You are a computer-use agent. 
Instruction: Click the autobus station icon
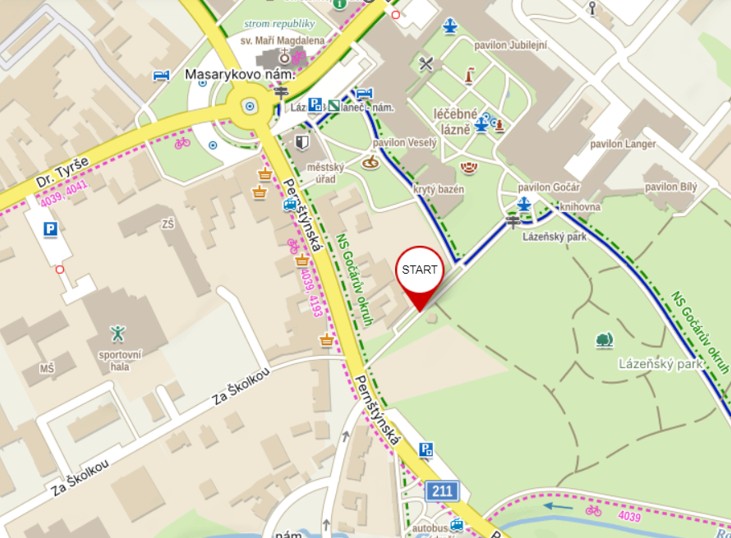pyautogui.click(x=456, y=525)
